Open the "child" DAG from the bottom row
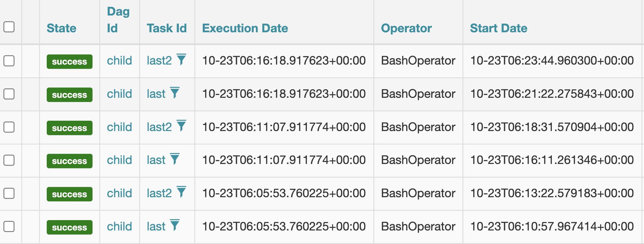Viewport: 644px width, 244px height. [119, 226]
